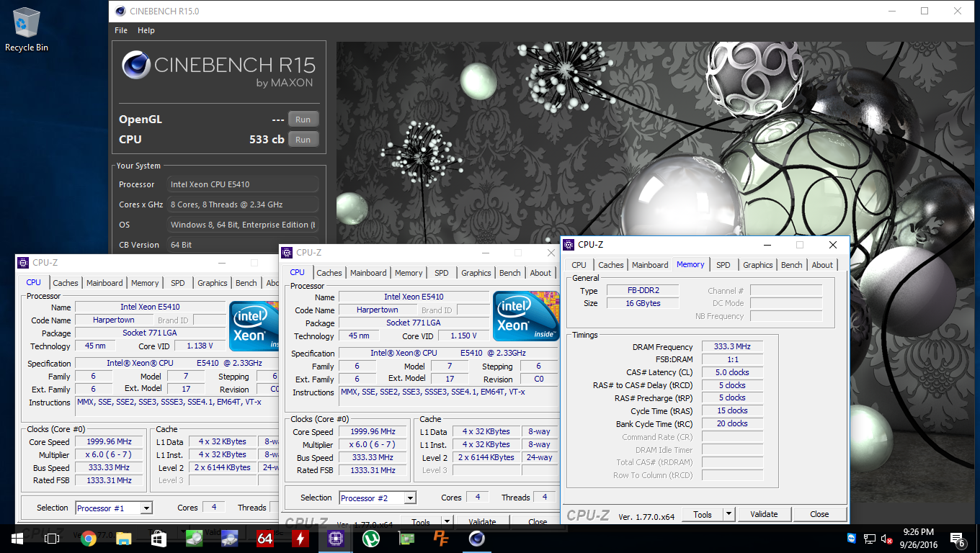Screen dimensions: 980x553
Task: Click the CB Version field showing 64 Bit
Action: point(243,245)
